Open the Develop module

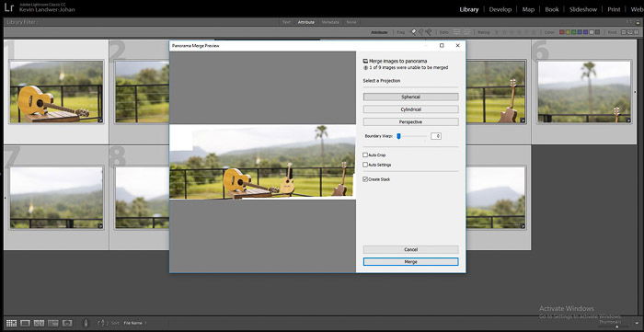[500, 9]
